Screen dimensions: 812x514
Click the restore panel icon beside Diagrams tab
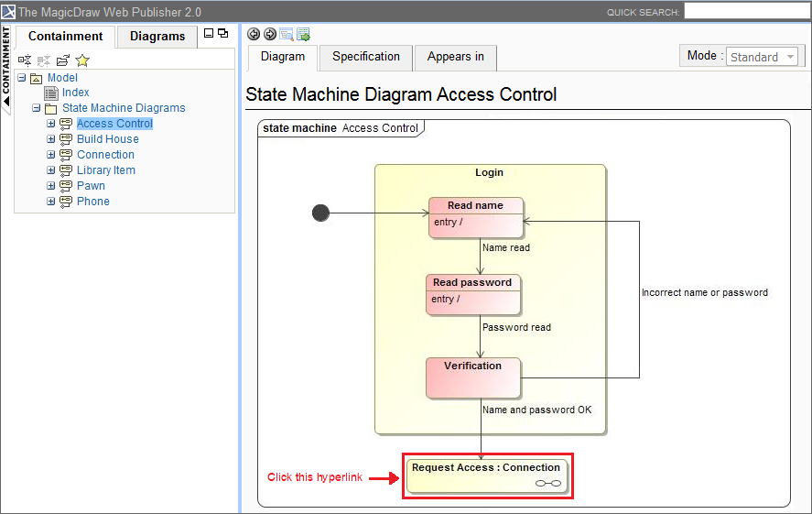[222, 33]
